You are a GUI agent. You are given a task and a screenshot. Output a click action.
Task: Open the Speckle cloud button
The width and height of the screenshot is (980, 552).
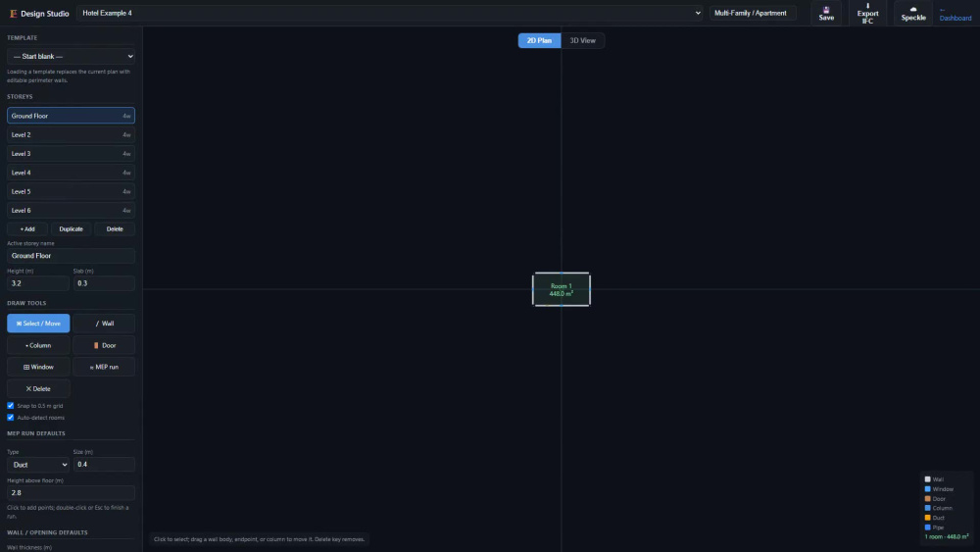(913, 13)
